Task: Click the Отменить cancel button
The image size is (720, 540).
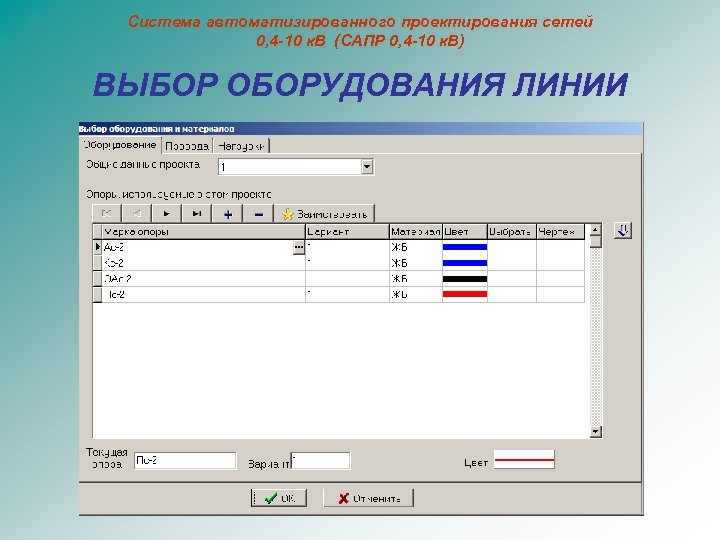Action: 368,498
